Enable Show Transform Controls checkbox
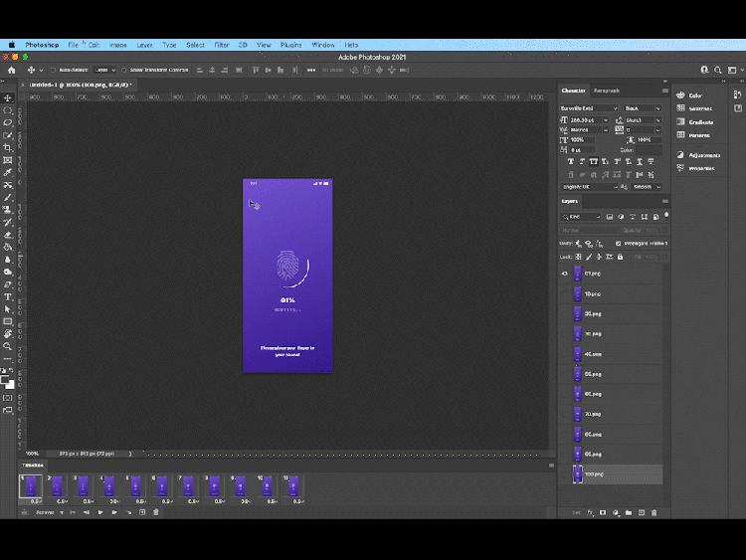Screen dimensions: 746x560 click(123, 70)
